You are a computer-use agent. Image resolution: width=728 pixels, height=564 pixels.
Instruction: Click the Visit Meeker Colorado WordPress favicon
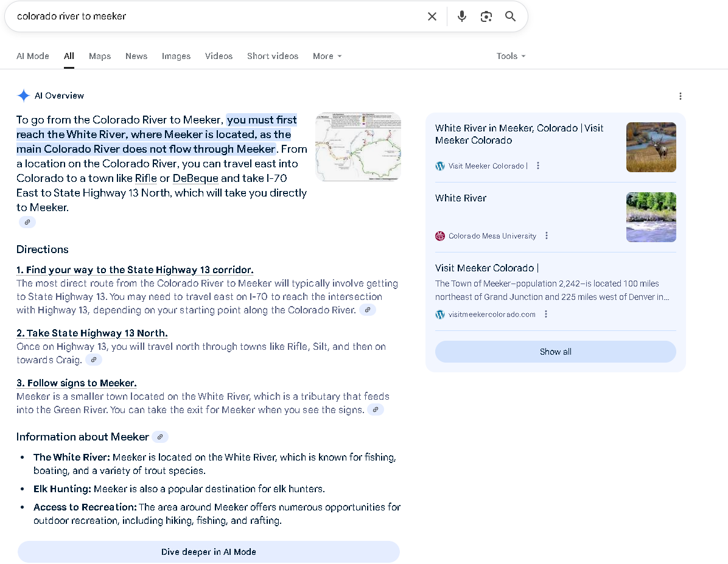(x=439, y=166)
